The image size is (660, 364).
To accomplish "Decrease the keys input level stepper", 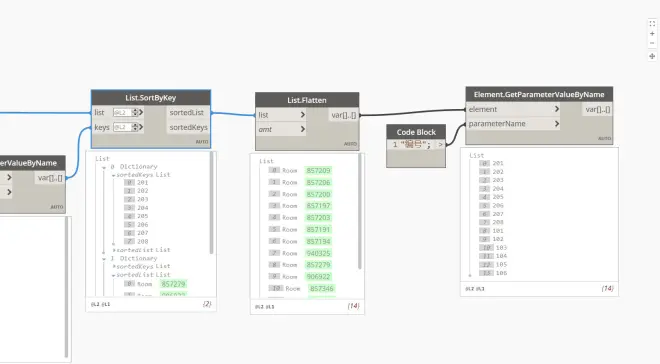I will coord(135,129).
